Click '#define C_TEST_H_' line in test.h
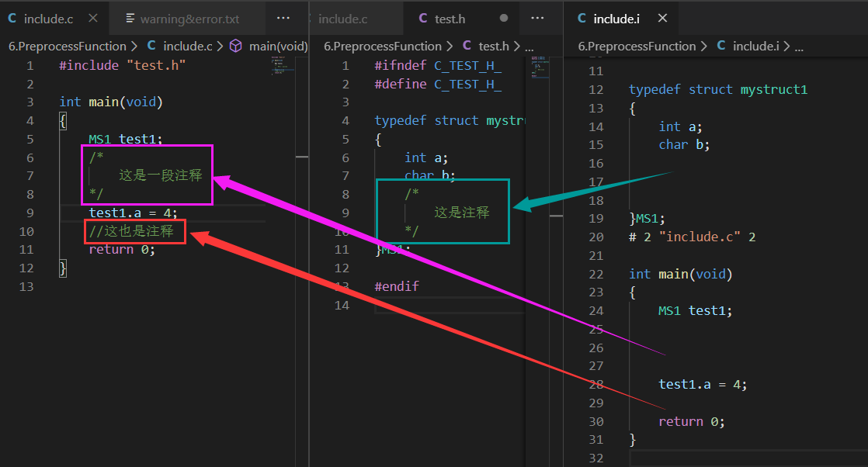This screenshot has height=467, width=868. (x=438, y=84)
